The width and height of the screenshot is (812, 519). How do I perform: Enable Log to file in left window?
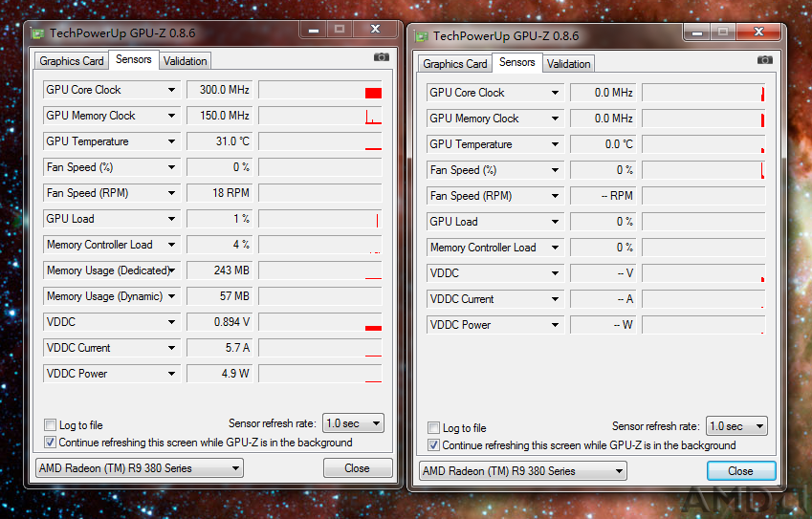(50, 425)
